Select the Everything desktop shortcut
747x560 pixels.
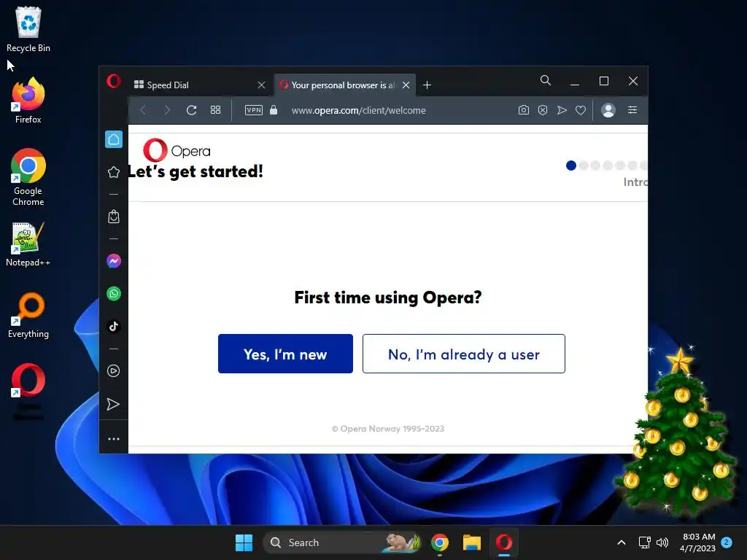pos(28,315)
